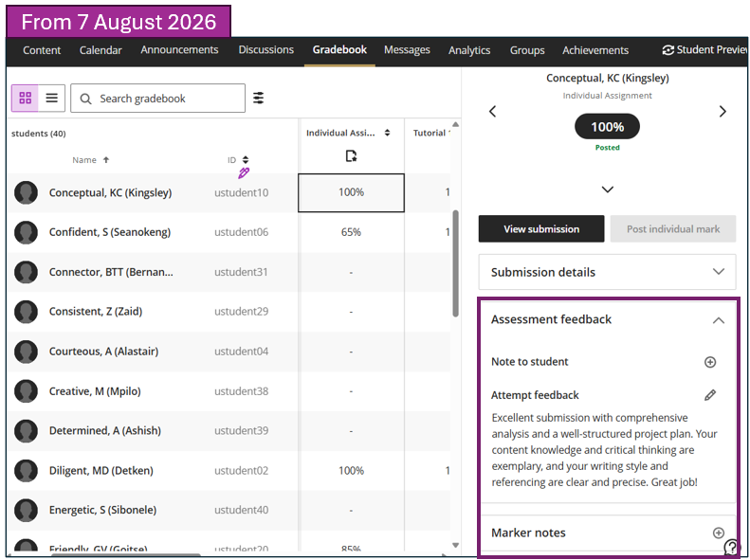The height and width of the screenshot is (560, 750).
Task: Sort the Individual Assignment column
Action: (x=388, y=133)
